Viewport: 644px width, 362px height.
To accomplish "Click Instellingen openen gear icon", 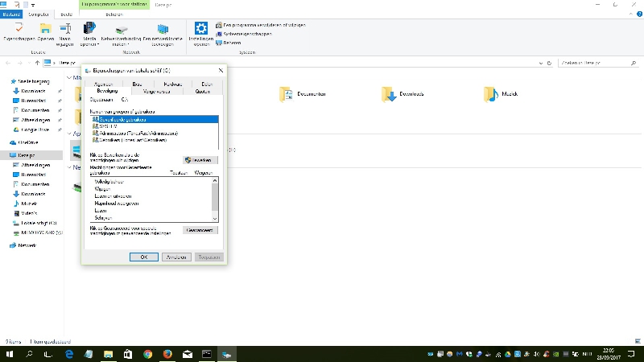I will 201,35.
